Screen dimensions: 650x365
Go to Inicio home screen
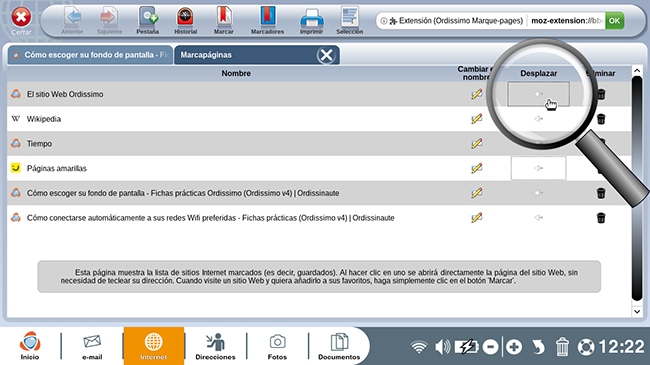pos(30,346)
